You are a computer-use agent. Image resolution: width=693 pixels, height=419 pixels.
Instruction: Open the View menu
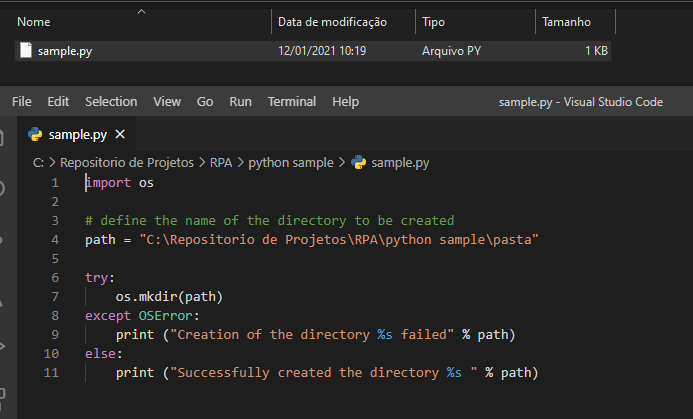coord(167,102)
